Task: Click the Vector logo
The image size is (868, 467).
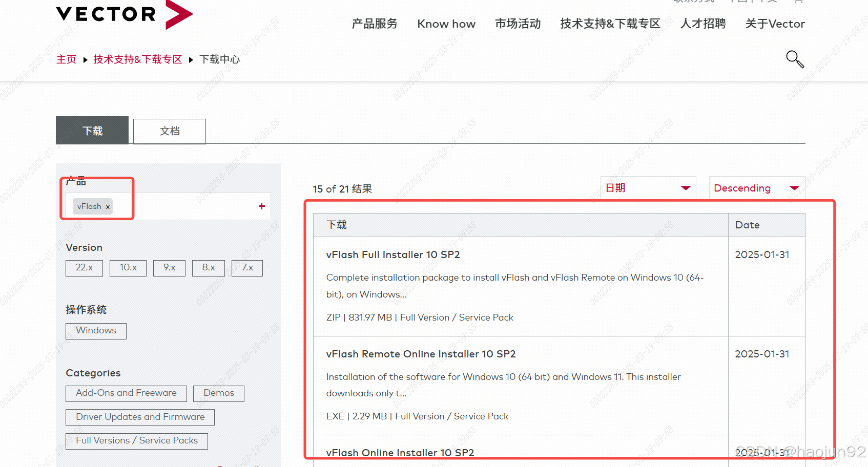Action: click(125, 14)
